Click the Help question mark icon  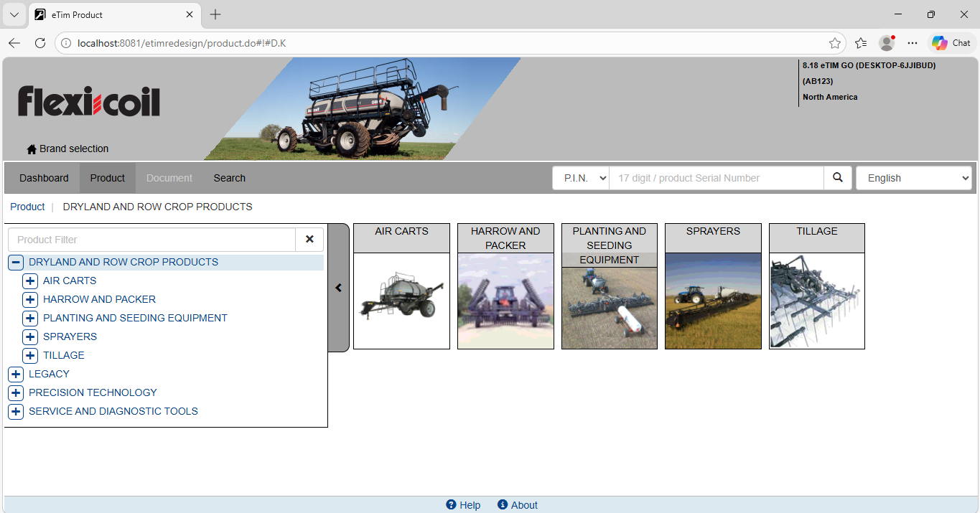click(451, 505)
